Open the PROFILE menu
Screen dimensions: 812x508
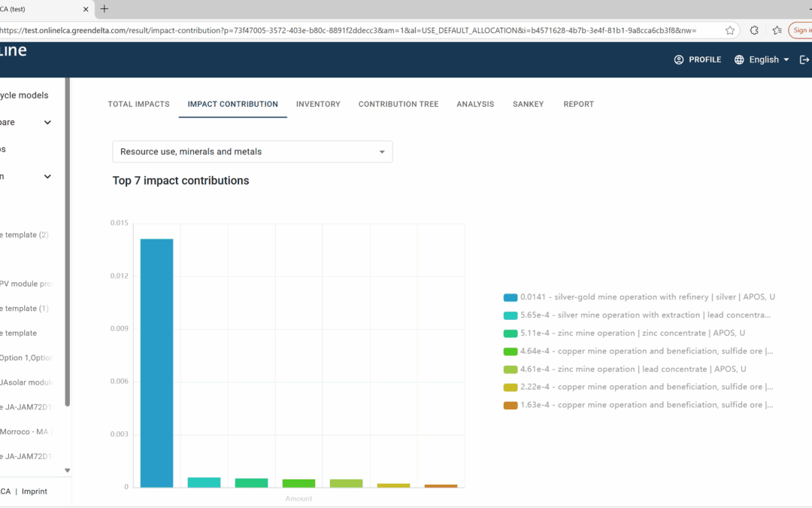[698, 59]
